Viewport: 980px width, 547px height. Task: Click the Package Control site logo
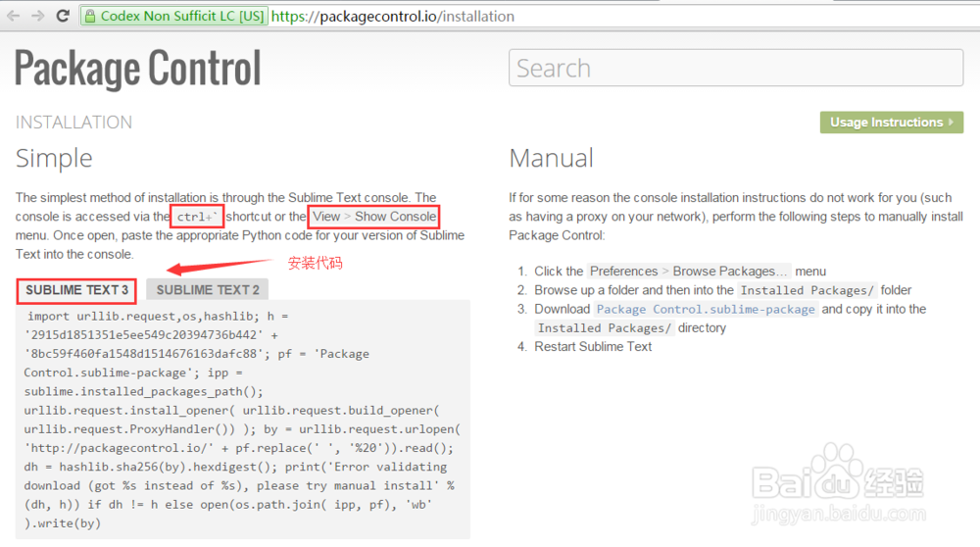pos(138,69)
